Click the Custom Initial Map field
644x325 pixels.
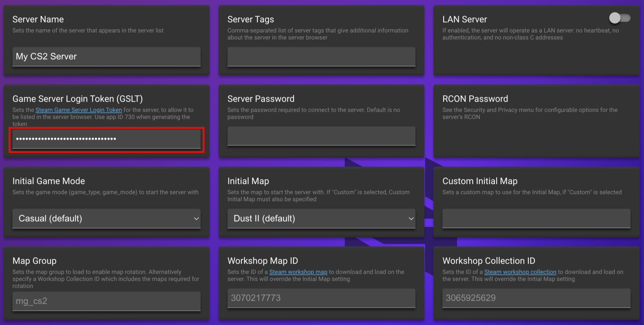[536, 218]
